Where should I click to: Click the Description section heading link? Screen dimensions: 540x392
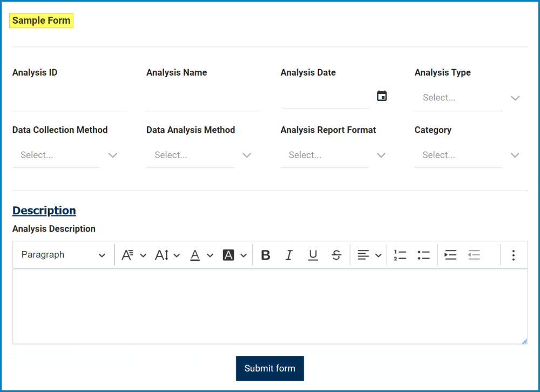(44, 211)
